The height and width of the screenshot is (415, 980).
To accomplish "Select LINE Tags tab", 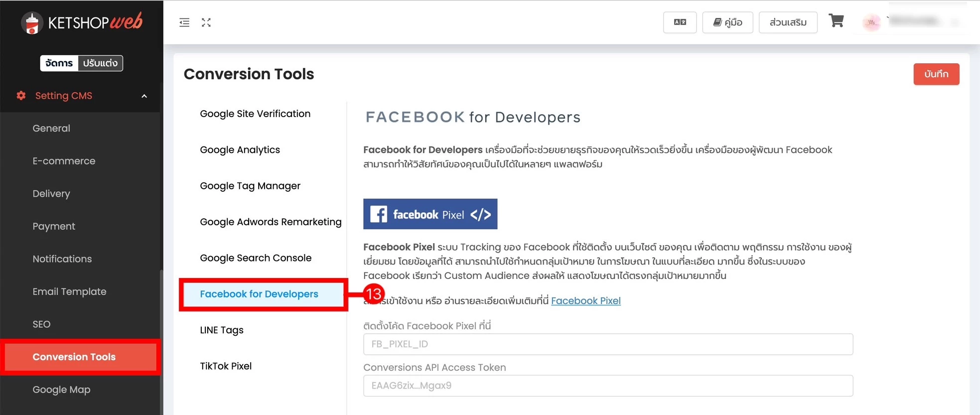I will click(222, 330).
